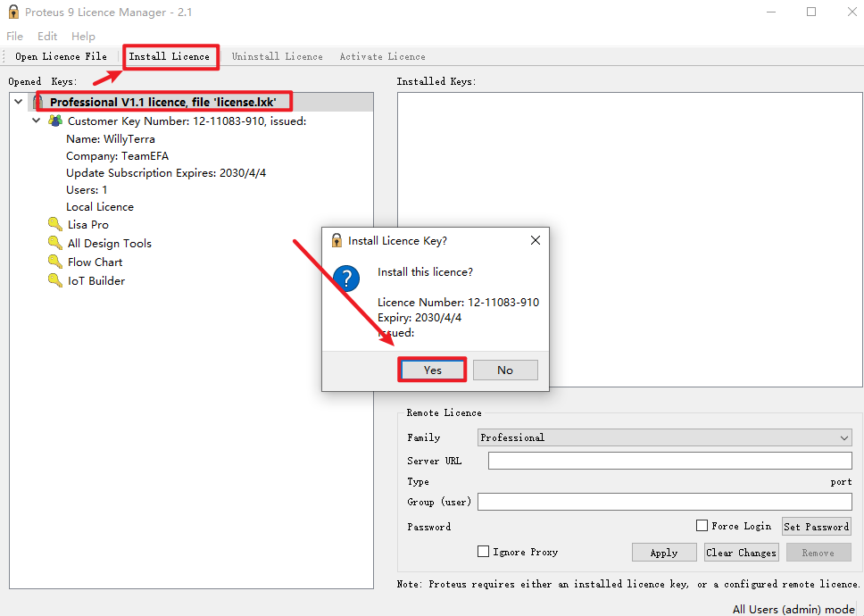Toggle the Ignore Proxy checkbox
Image resolution: width=864 pixels, height=616 pixels.
click(484, 552)
